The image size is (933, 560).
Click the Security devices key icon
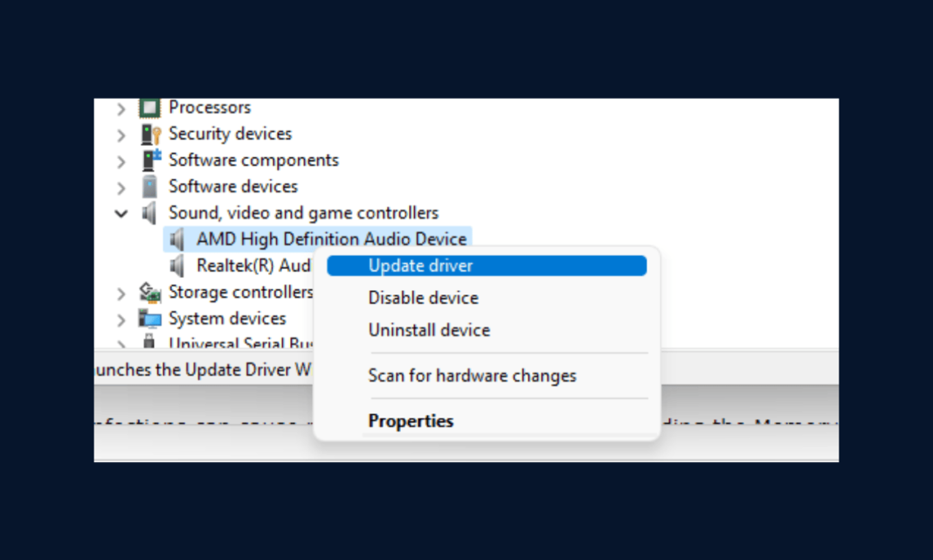150,135
